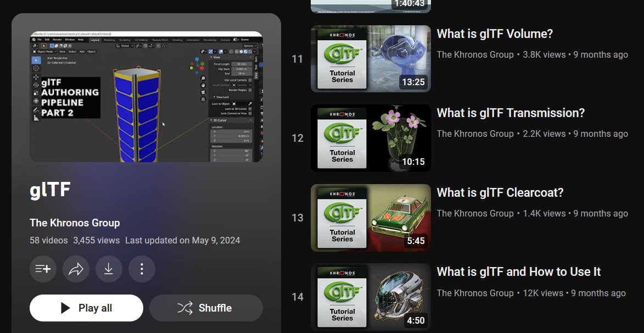Click the Shuffle button
The width and height of the screenshot is (644, 333).
[x=206, y=308]
